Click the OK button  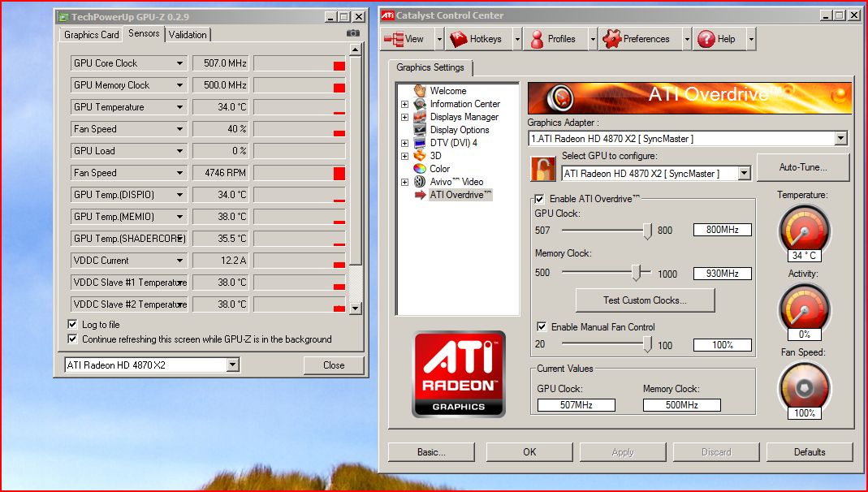coord(529,452)
